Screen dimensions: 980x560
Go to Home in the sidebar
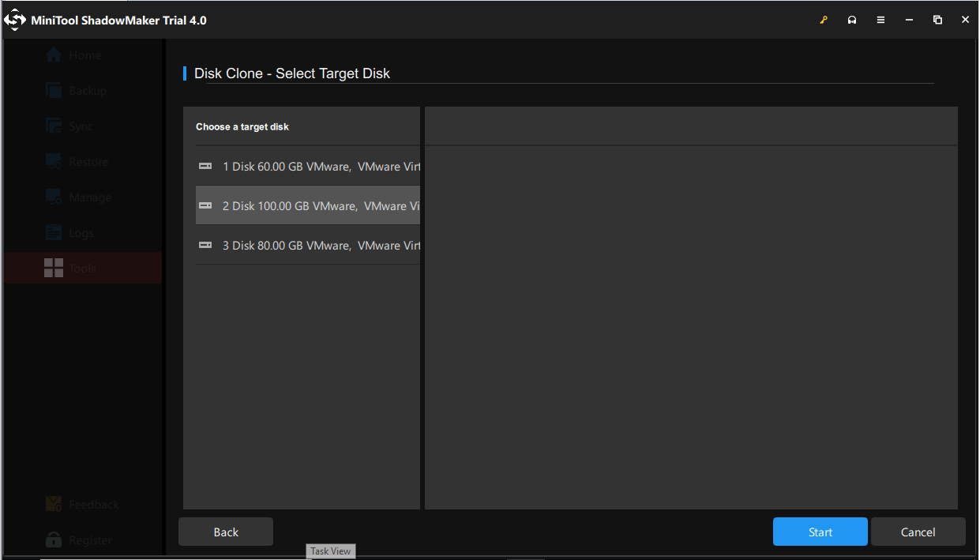tap(73, 55)
